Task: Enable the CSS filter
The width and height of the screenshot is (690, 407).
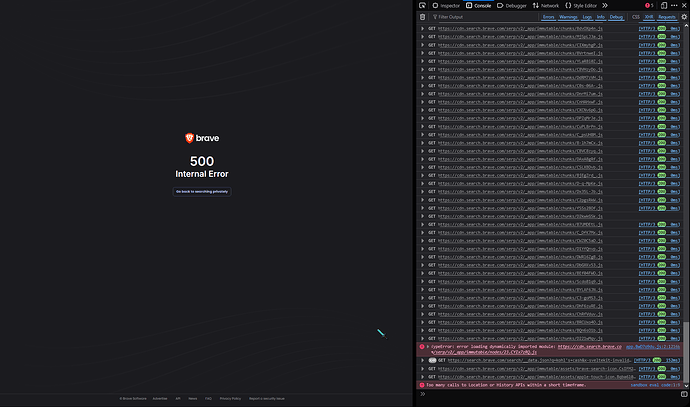Action: (636, 17)
